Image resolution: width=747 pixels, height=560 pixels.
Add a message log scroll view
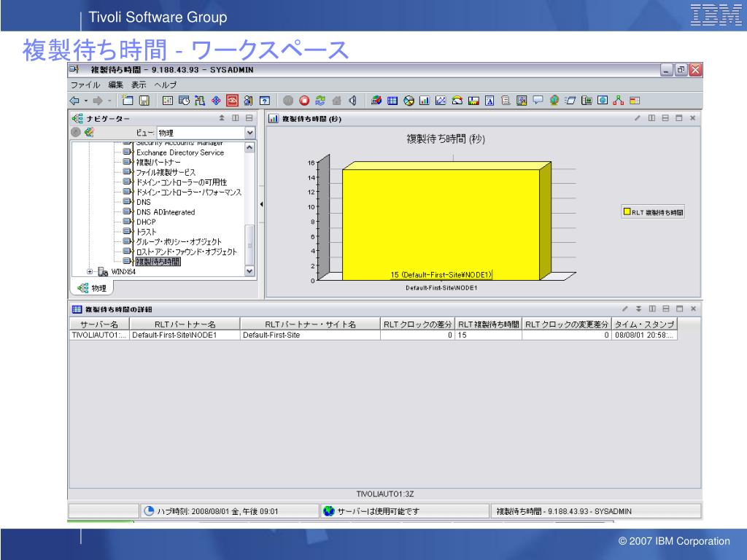tap(506, 101)
